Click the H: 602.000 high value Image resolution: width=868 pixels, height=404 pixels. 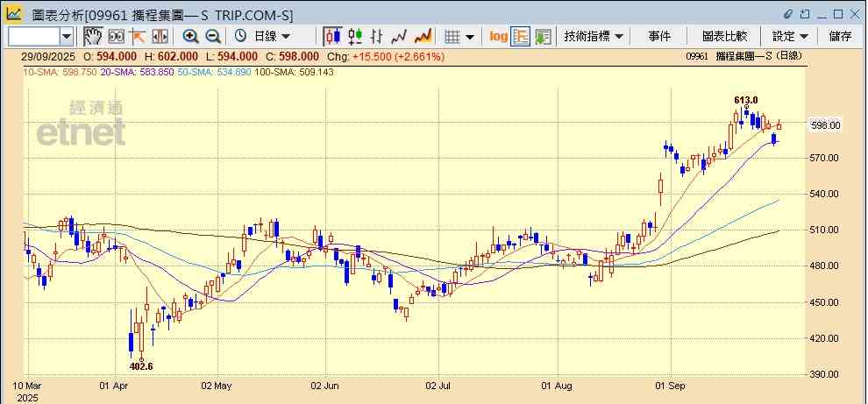tap(172, 56)
